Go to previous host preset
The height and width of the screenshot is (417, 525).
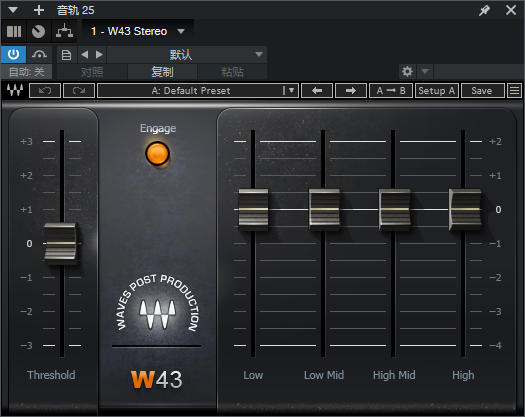click(85, 55)
